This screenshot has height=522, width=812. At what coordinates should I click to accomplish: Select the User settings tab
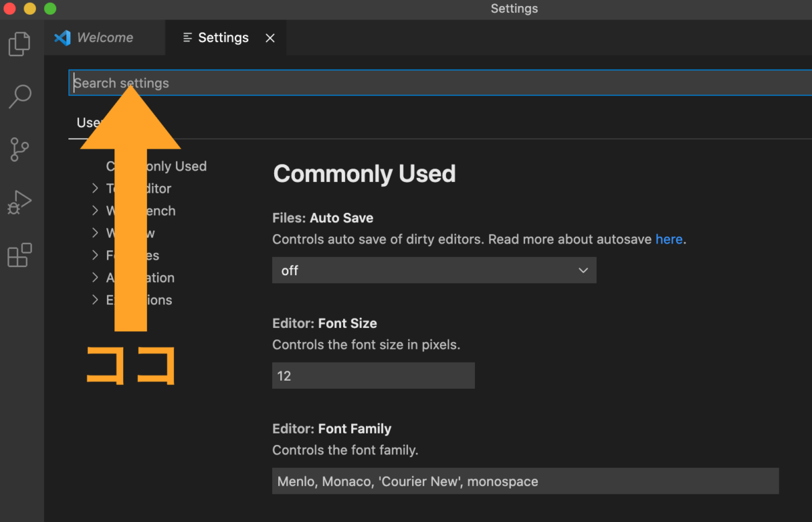(x=89, y=122)
